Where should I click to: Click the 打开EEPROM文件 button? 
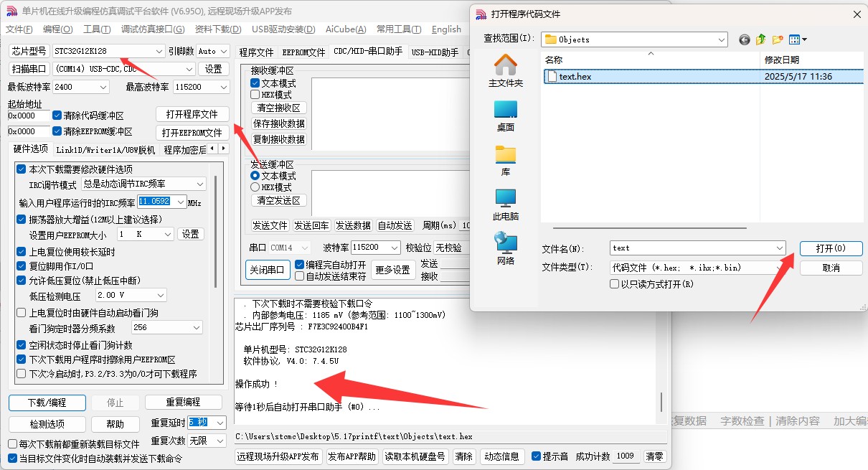(x=192, y=133)
